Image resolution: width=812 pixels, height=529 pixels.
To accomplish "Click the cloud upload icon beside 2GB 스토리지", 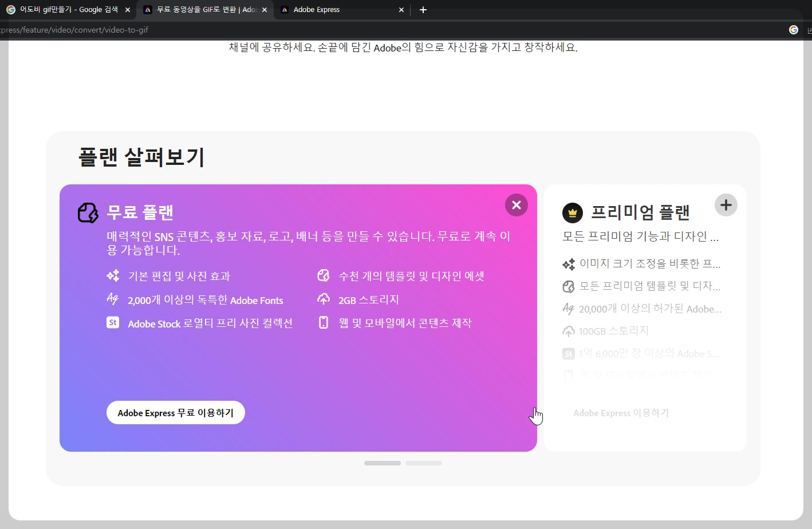I will click(x=324, y=299).
